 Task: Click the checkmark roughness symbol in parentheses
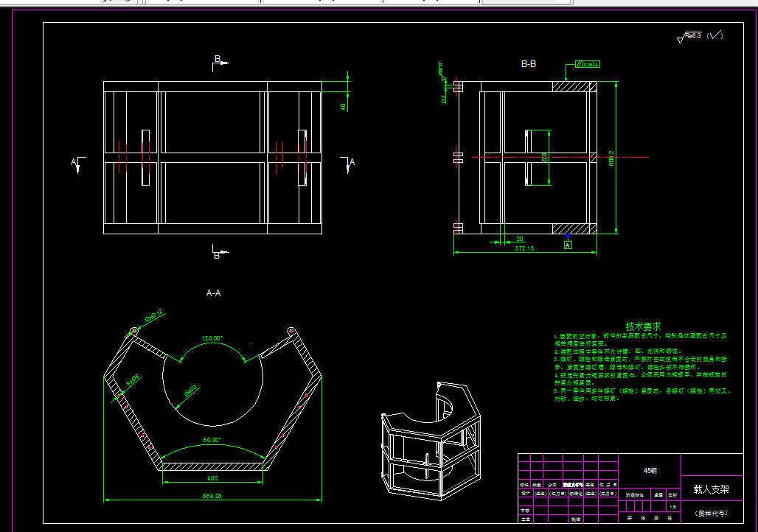point(715,35)
